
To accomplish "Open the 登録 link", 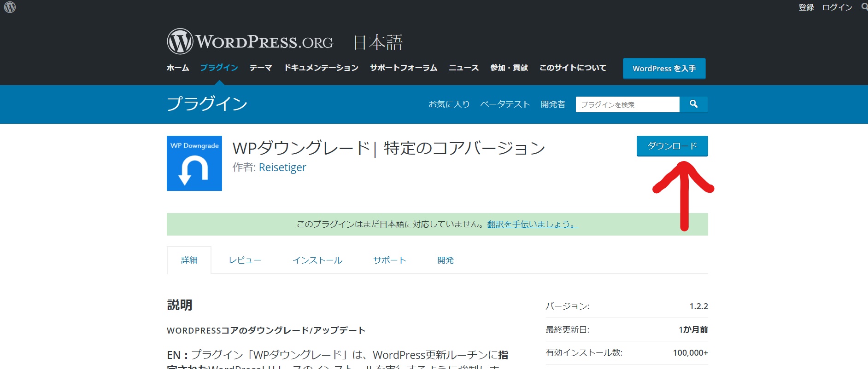I will 806,7.
